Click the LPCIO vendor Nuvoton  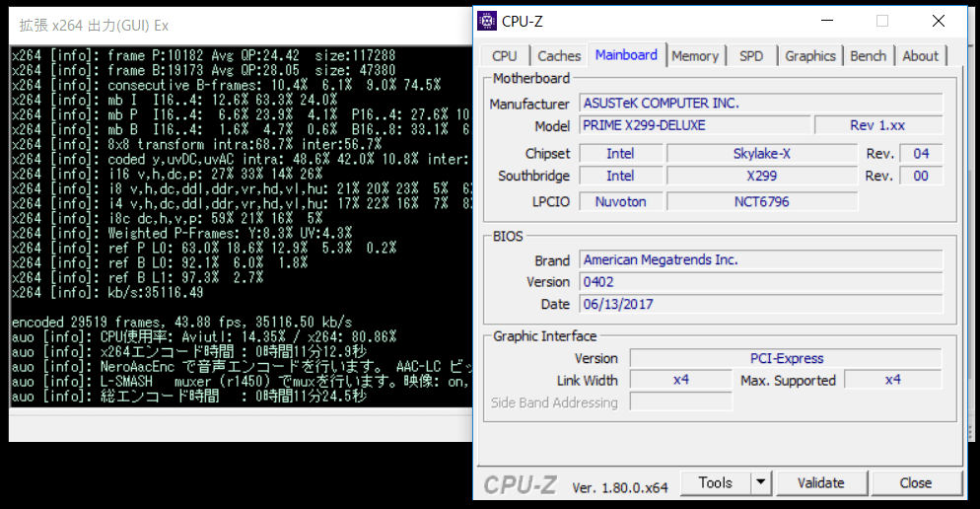point(620,202)
